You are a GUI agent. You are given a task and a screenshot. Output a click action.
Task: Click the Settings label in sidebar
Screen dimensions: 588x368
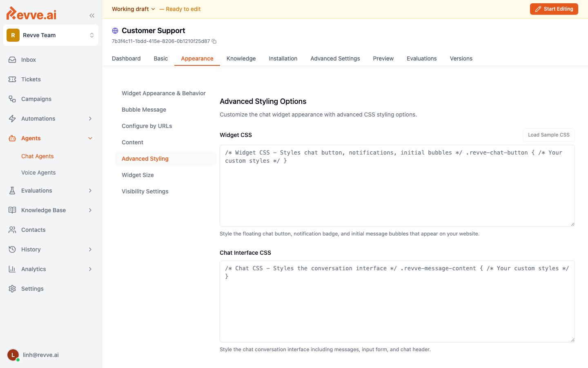point(32,289)
